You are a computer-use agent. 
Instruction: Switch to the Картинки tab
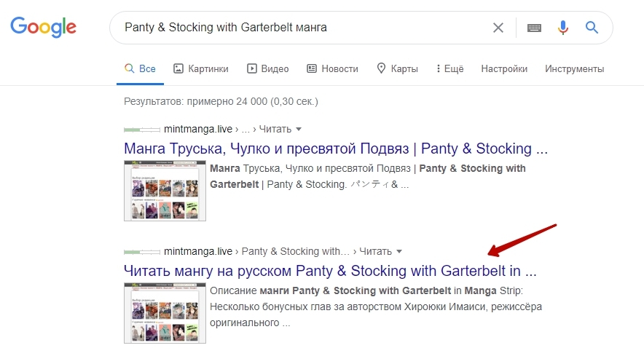pyautogui.click(x=201, y=68)
